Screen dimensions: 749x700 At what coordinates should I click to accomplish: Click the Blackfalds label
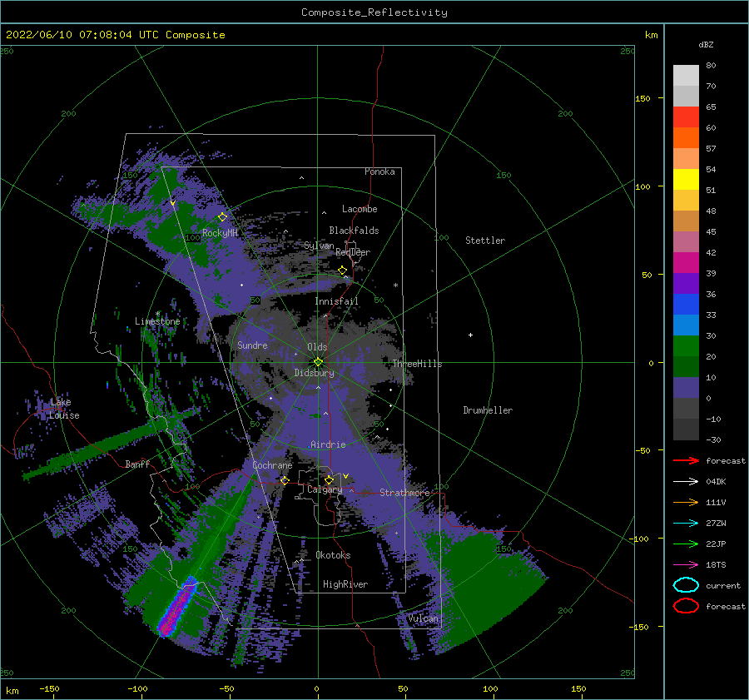click(354, 231)
